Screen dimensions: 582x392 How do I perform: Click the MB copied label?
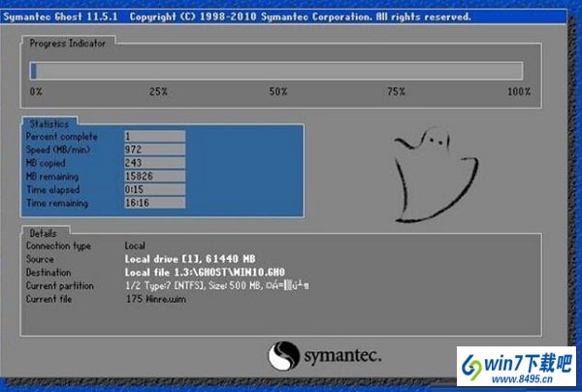click(46, 163)
